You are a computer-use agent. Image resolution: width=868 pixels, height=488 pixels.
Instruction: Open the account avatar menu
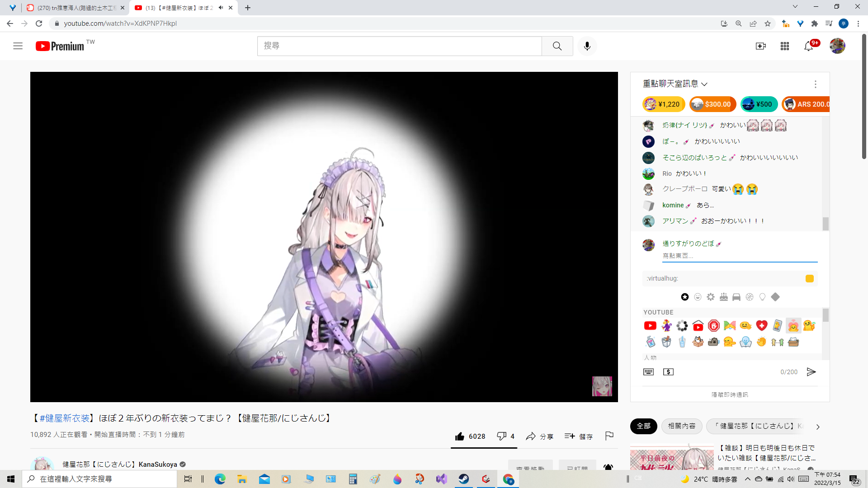837,46
